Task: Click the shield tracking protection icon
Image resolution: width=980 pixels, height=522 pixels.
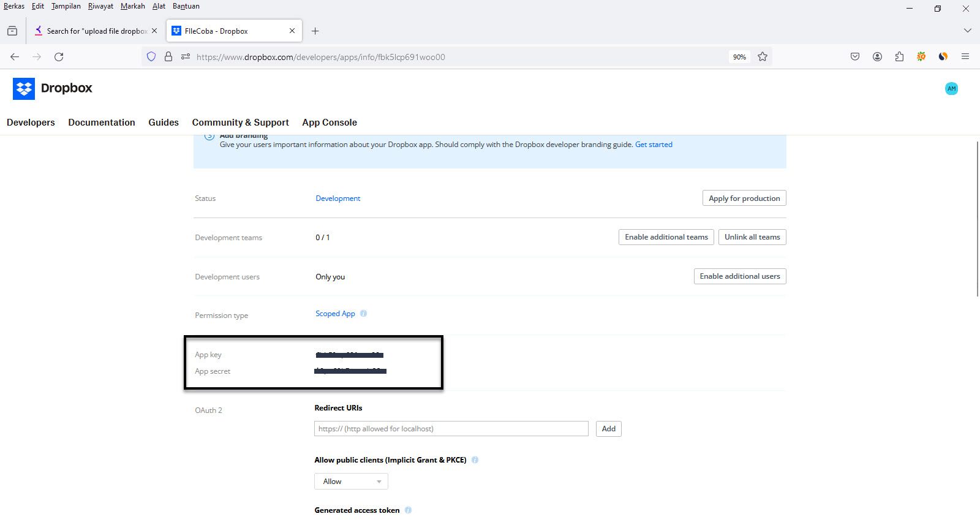Action: pyautogui.click(x=151, y=57)
